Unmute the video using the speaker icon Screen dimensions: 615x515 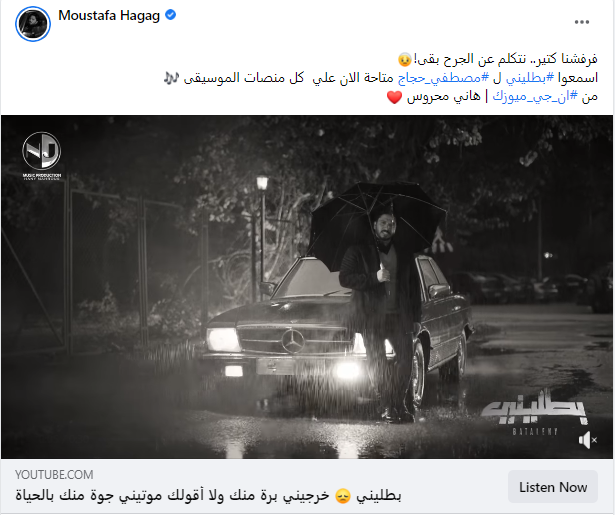(x=588, y=440)
